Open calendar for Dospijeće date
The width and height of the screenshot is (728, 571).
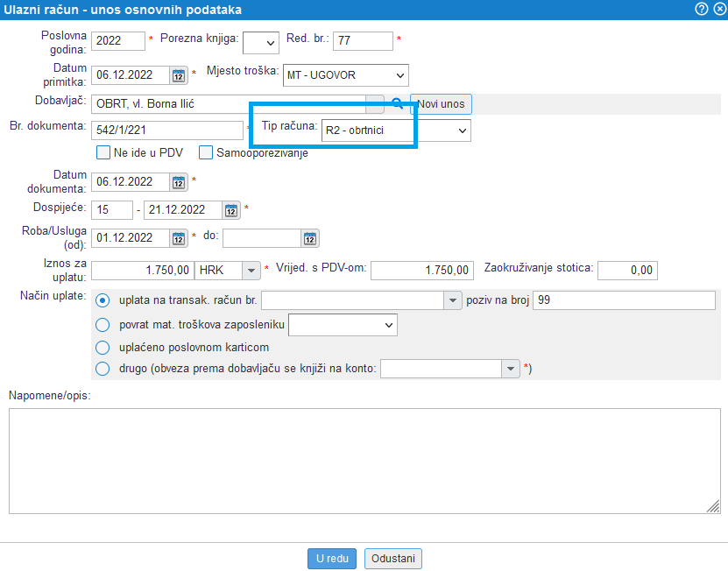click(231, 210)
